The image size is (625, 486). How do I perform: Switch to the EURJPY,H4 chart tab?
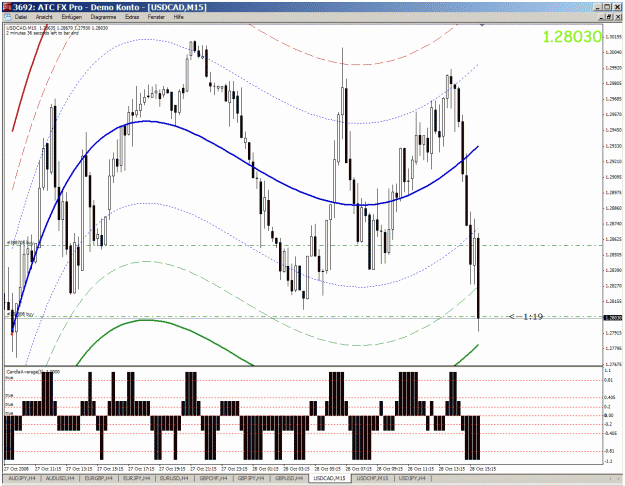136,478
